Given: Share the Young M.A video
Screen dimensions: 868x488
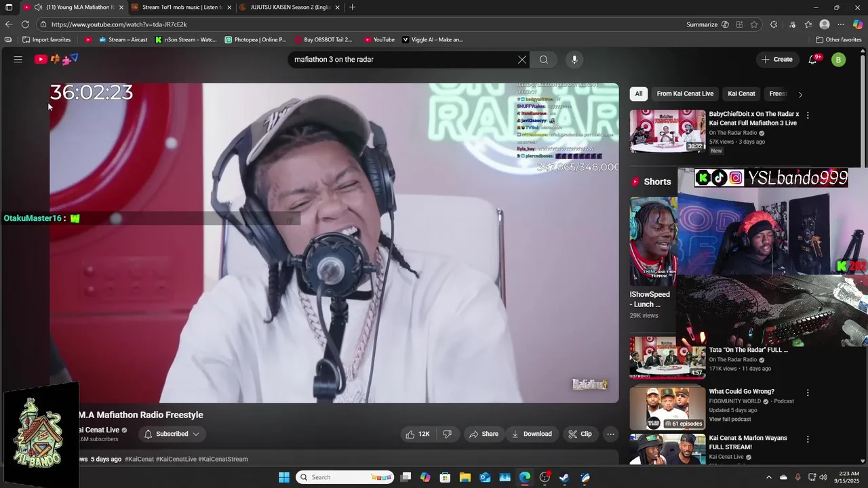Looking at the screenshot, I should pyautogui.click(x=484, y=434).
